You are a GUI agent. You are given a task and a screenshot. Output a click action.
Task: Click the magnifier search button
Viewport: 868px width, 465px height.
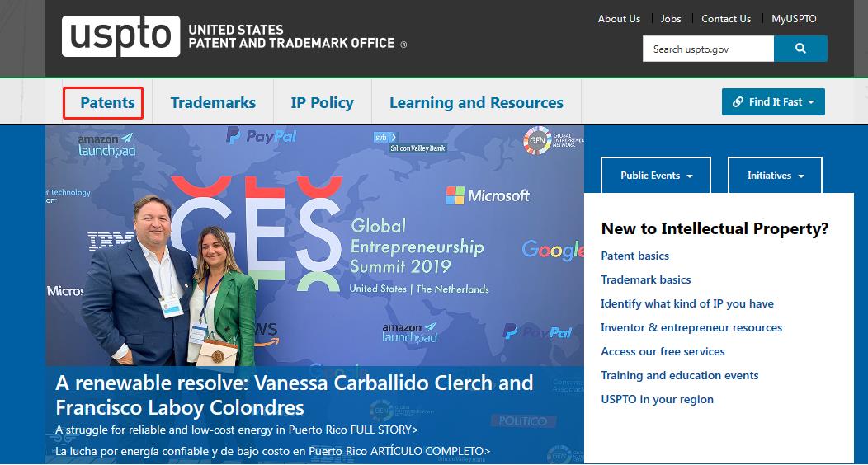tap(800, 49)
